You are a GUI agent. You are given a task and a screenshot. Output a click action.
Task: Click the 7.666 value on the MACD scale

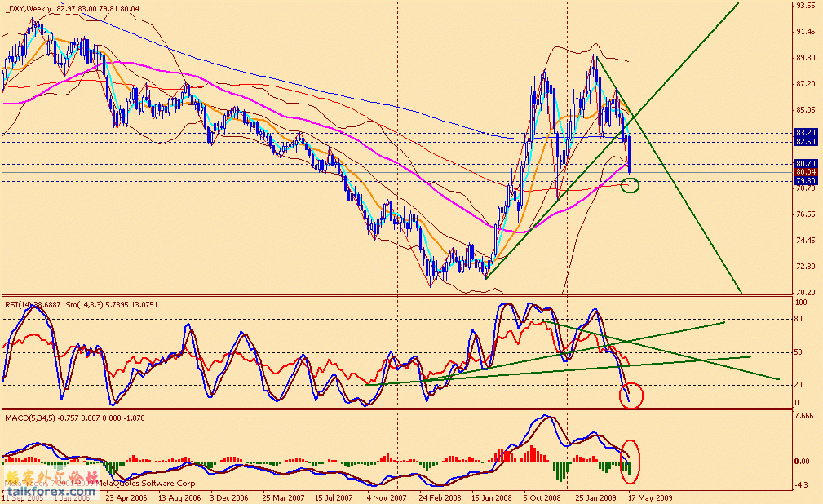[804, 415]
